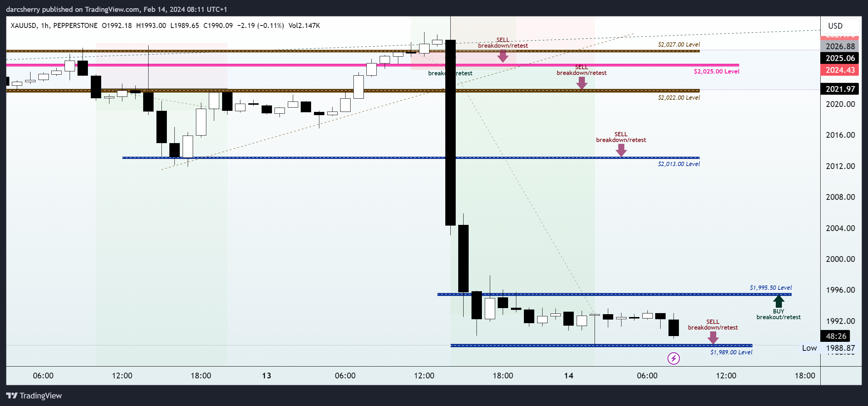Select the $1,989.00 Level label
Image resolution: width=868 pixels, height=406 pixels.
(x=731, y=352)
